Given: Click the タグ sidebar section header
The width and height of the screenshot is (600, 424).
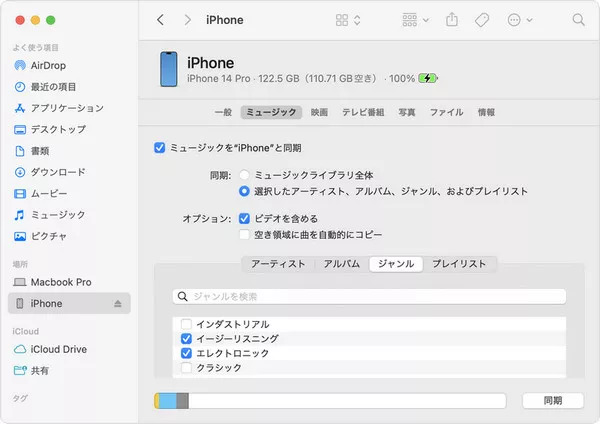Looking at the screenshot, I should [x=20, y=398].
